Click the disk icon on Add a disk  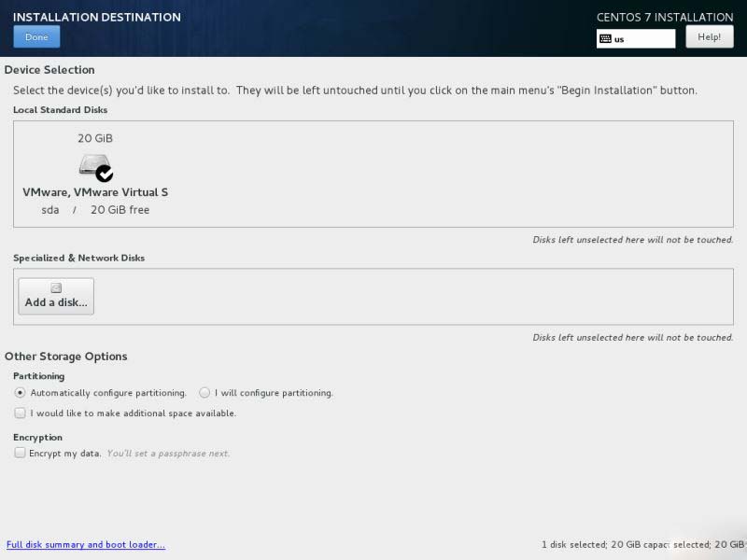point(56,288)
